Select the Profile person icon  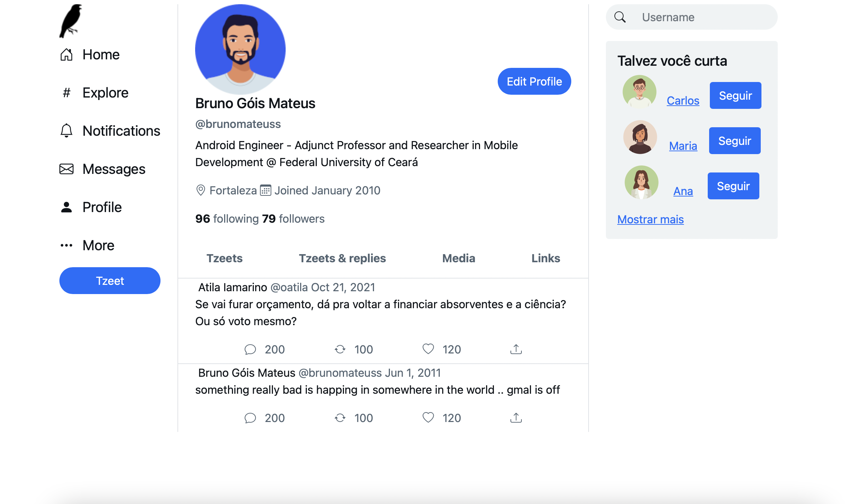point(66,207)
